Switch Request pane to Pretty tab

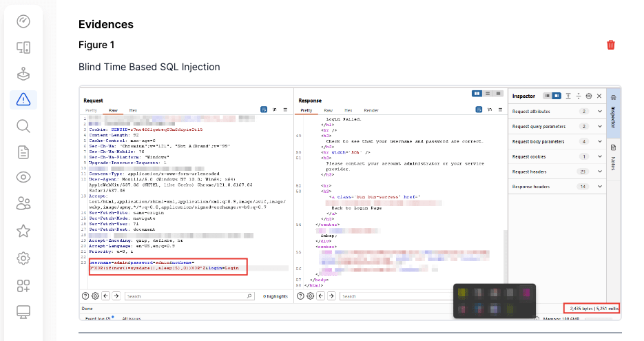tap(91, 110)
